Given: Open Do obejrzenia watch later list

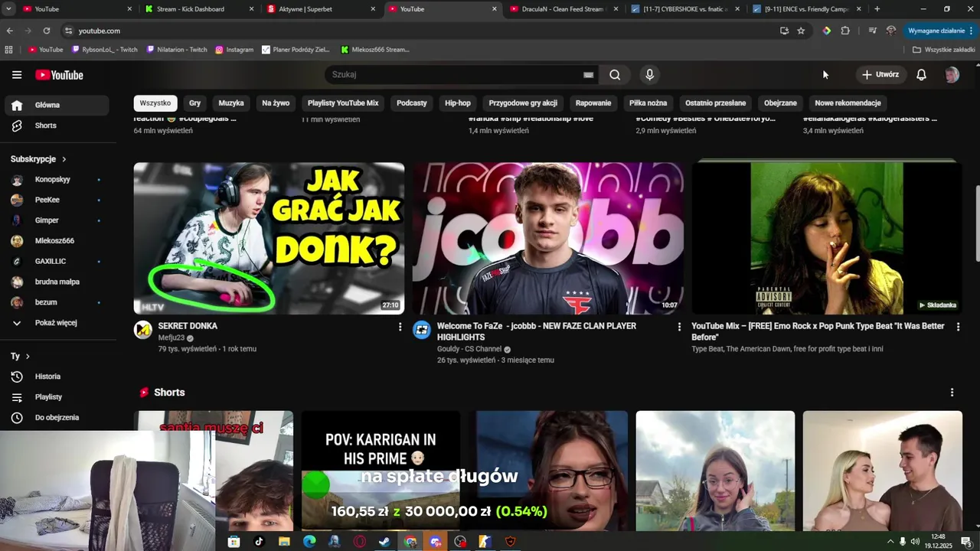Looking at the screenshot, I should pos(55,418).
